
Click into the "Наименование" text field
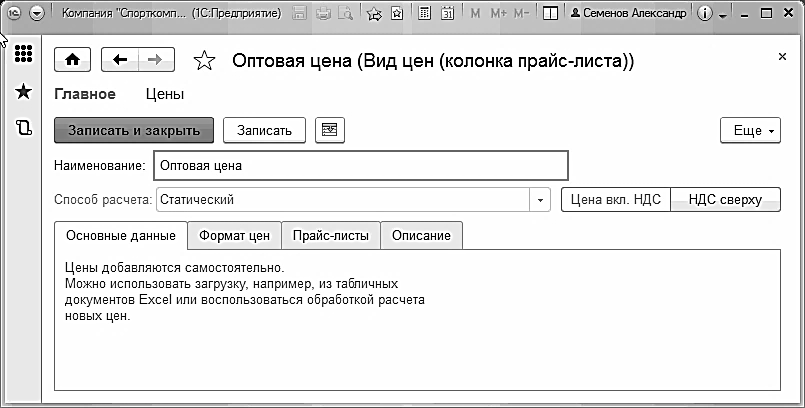(360, 165)
